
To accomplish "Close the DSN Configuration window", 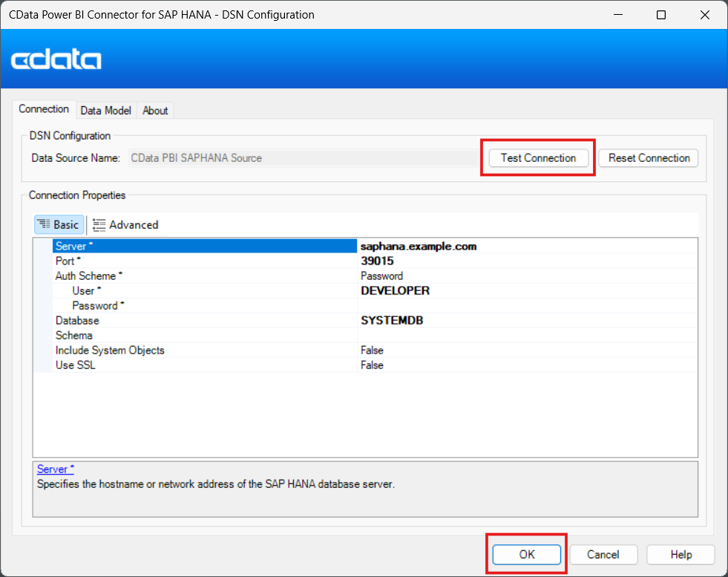I will (705, 15).
